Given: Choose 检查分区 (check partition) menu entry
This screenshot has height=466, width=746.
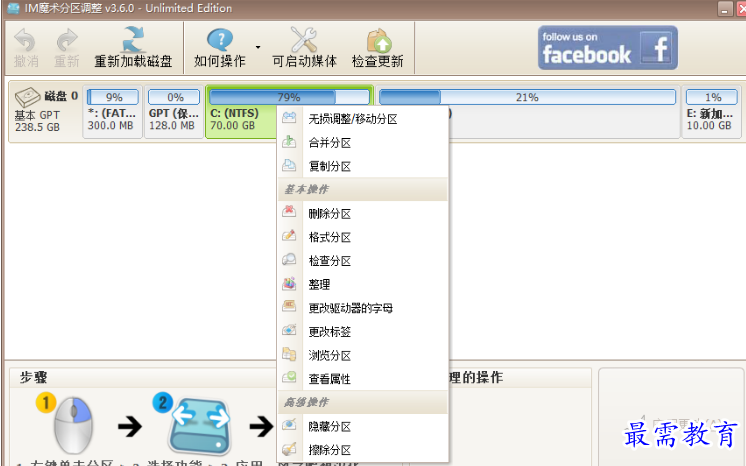Looking at the screenshot, I should [363, 261].
